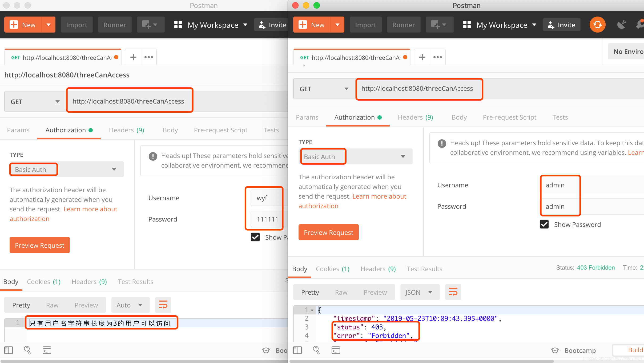
Task: Open new window icon dropdown in left window
Action: (151, 25)
